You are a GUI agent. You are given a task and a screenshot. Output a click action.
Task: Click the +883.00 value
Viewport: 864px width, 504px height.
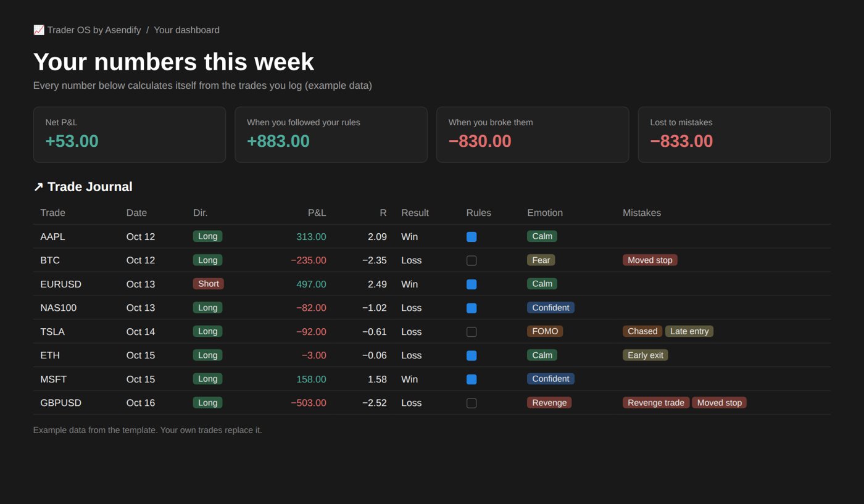(278, 141)
